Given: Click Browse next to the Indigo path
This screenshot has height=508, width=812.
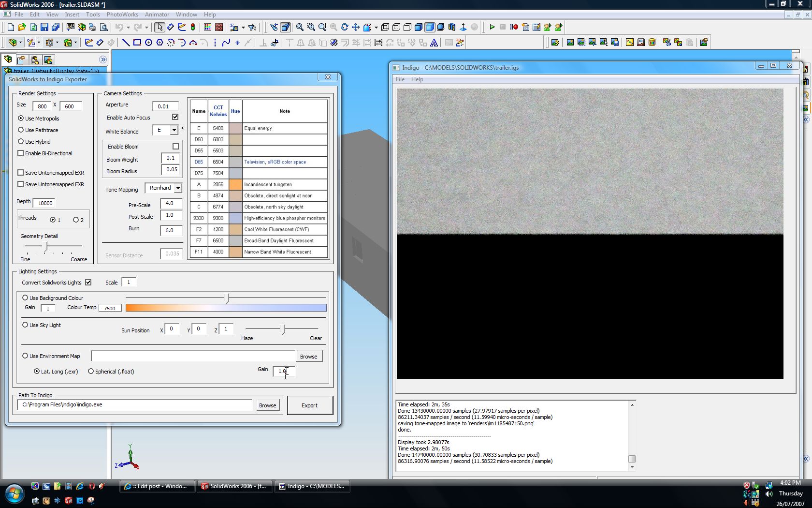Looking at the screenshot, I should click(x=267, y=405).
